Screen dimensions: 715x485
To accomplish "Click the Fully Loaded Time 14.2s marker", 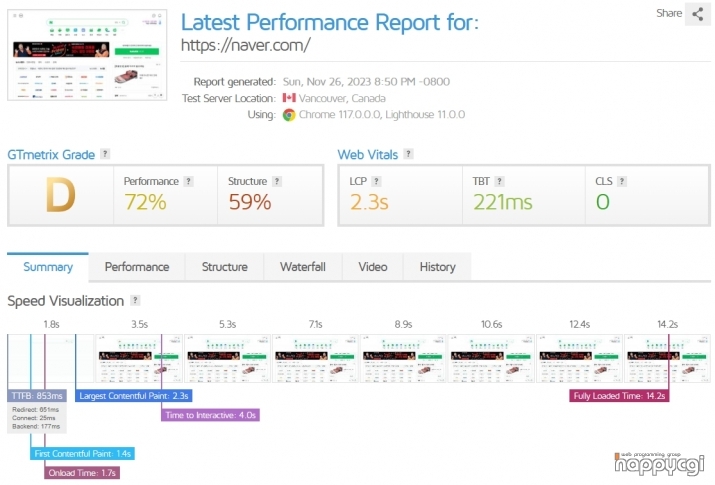I will coord(619,396).
